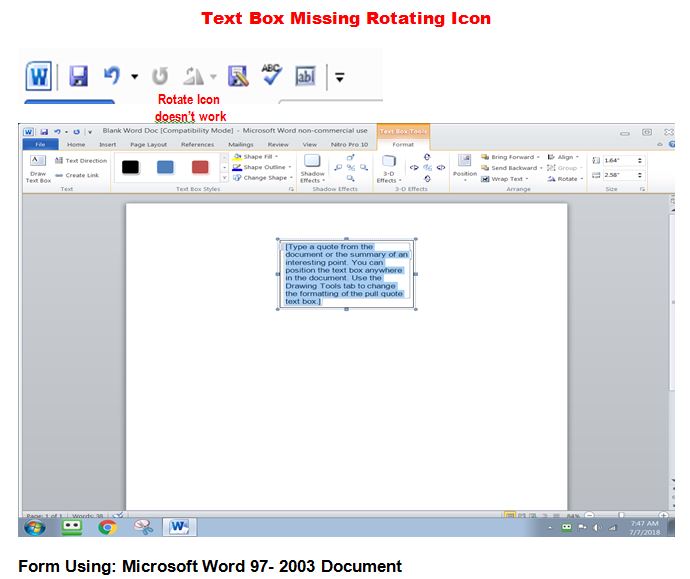Open the Customize Quick Access Toolbar arrow in Word's title bar
The height and width of the screenshot is (579, 690).
click(x=90, y=132)
